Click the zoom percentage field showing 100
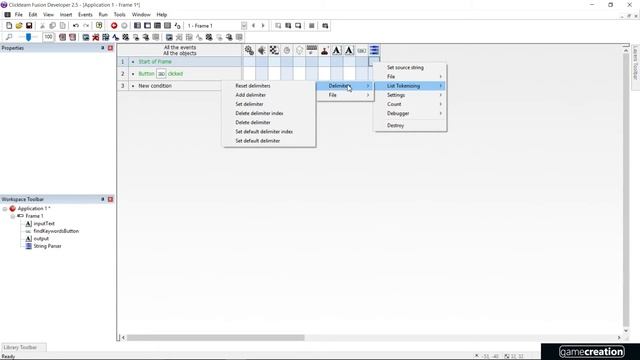 [48, 37]
